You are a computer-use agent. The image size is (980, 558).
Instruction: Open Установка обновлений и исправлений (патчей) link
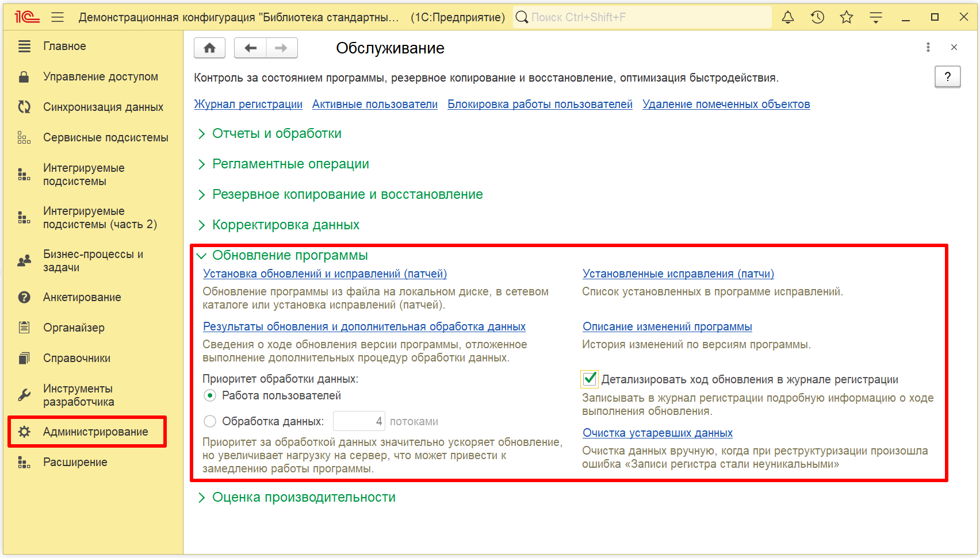(x=325, y=274)
